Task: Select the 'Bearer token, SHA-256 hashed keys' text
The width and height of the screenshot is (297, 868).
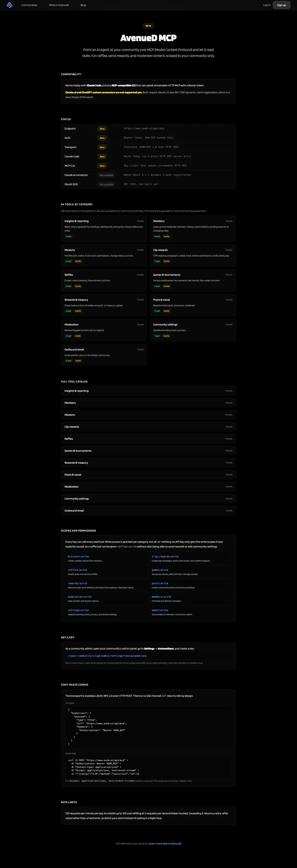Action: (x=148, y=138)
